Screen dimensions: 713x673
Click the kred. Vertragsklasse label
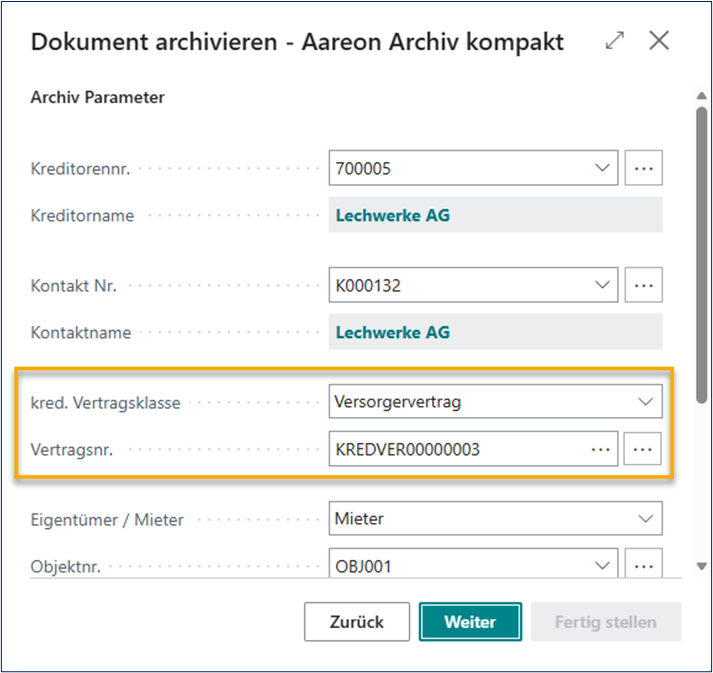pos(105,403)
